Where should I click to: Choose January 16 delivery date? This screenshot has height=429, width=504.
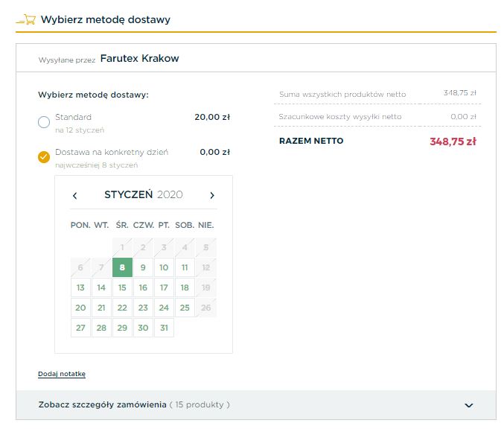point(143,287)
